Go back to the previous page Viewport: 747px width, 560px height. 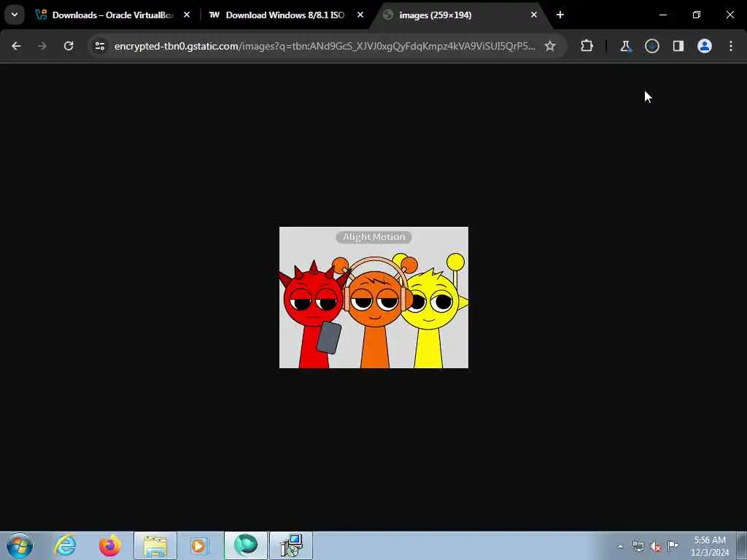click(16, 46)
